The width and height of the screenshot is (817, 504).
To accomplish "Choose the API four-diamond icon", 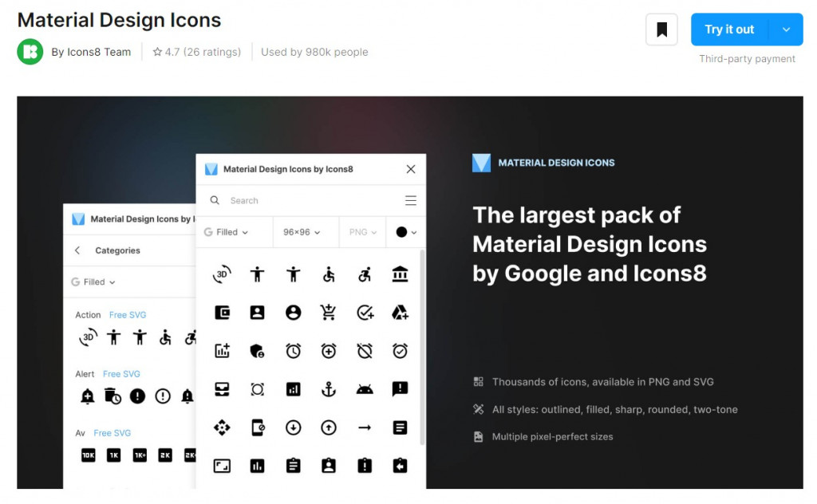I will pyautogui.click(x=222, y=427).
